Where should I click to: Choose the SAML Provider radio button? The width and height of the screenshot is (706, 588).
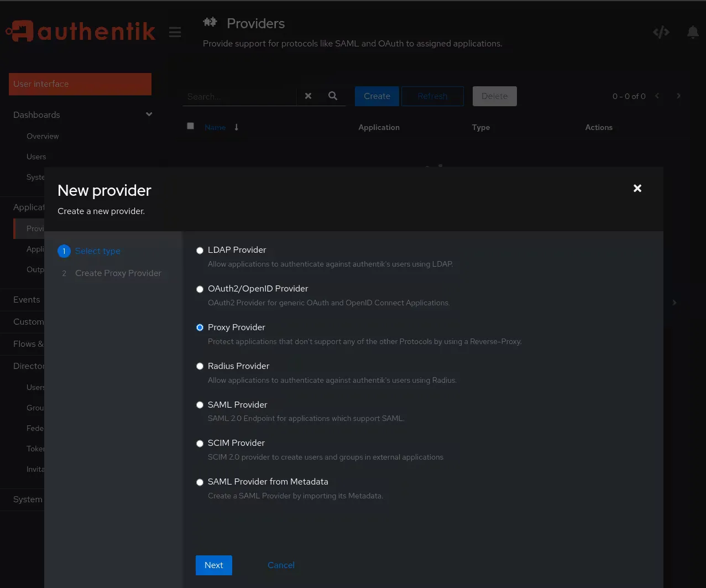point(200,405)
